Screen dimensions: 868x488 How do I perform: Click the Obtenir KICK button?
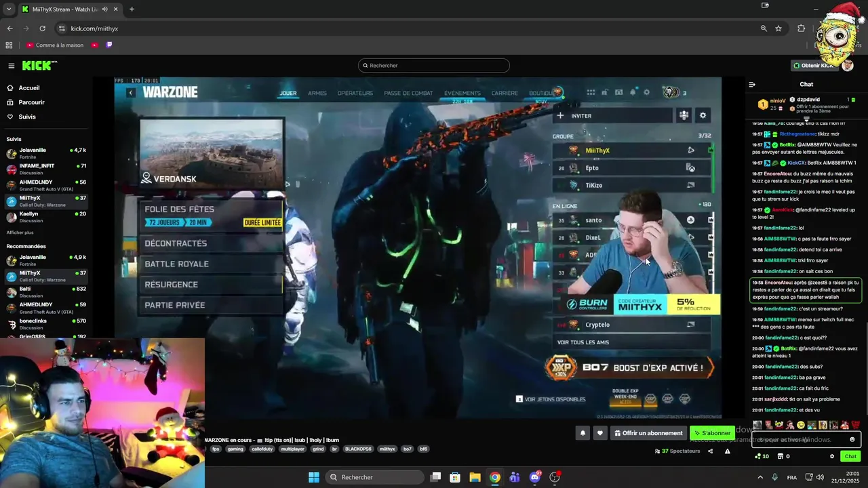click(814, 66)
